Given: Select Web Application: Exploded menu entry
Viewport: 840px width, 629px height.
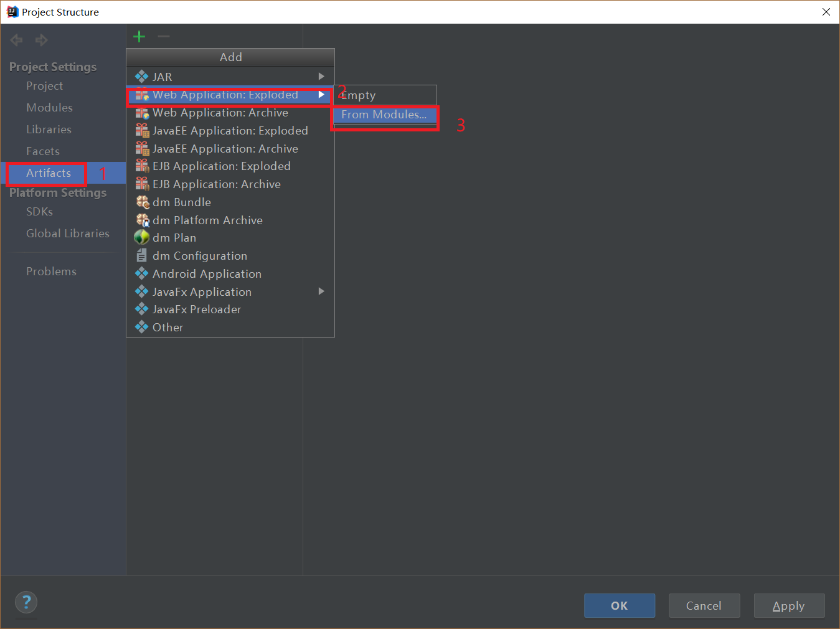Looking at the screenshot, I should point(230,95).
